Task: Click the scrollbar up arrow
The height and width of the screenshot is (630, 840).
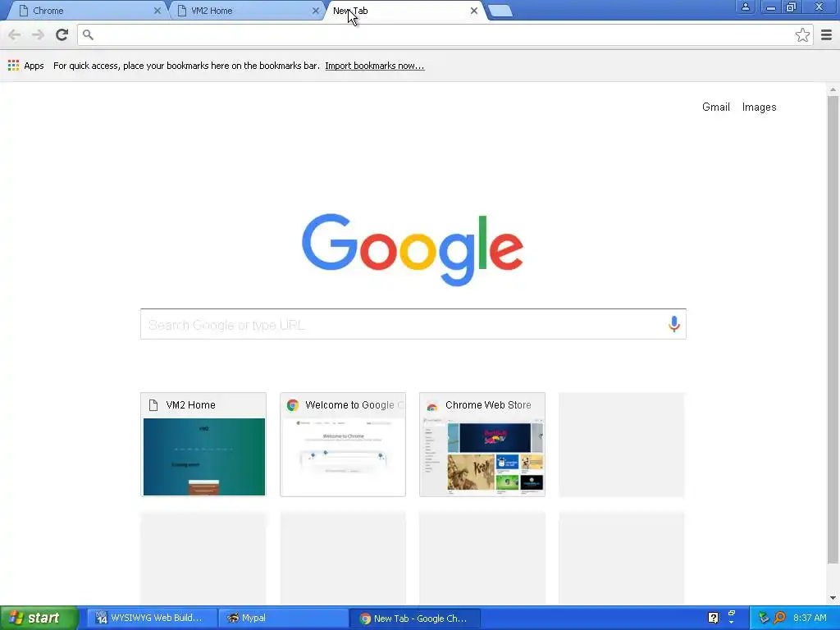Action: (833, 90)
